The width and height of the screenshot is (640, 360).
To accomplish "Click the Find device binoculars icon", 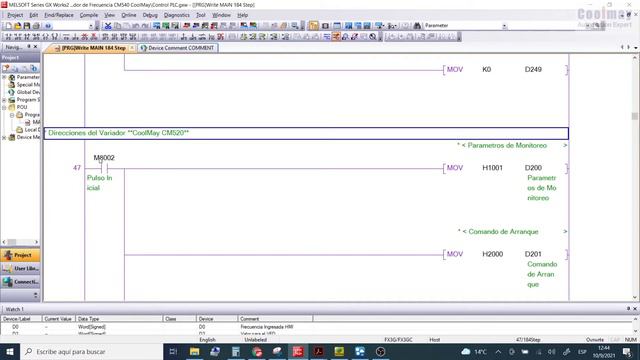I will (417, 26).
